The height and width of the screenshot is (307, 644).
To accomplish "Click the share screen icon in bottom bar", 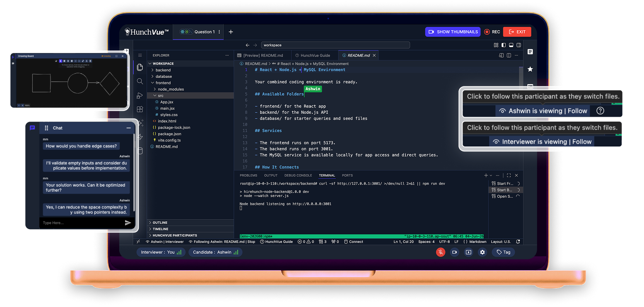I will tap(468, 252).
